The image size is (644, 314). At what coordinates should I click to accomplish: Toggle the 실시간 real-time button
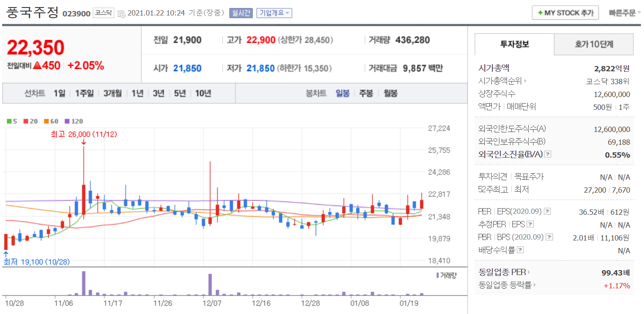coord(241,13)
